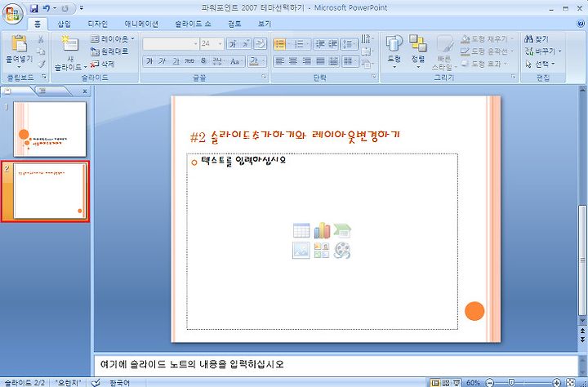
Task: Switch to the 슬라이드 쇼 ribbon tab
Action: [193, 24]
